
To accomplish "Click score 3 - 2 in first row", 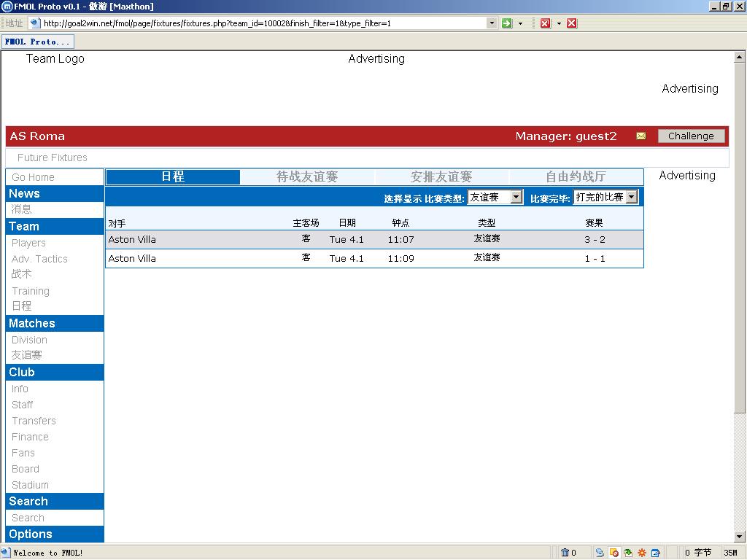I will [595, 240].
